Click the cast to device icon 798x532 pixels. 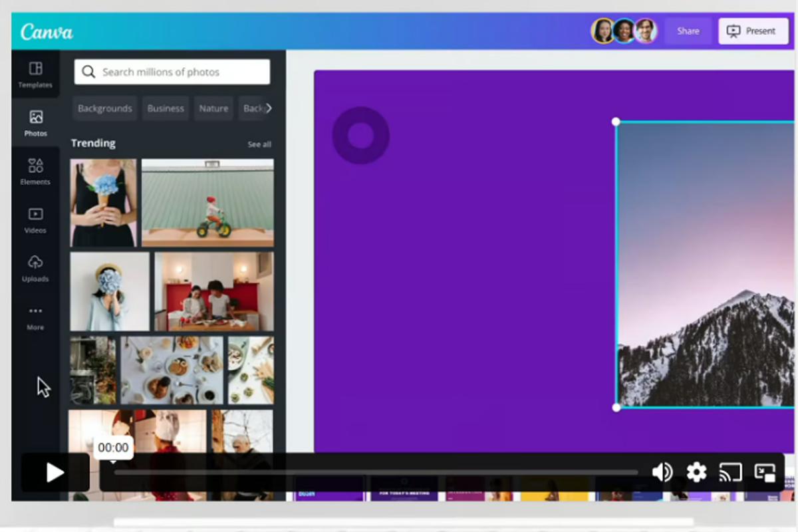coord(730,472)
